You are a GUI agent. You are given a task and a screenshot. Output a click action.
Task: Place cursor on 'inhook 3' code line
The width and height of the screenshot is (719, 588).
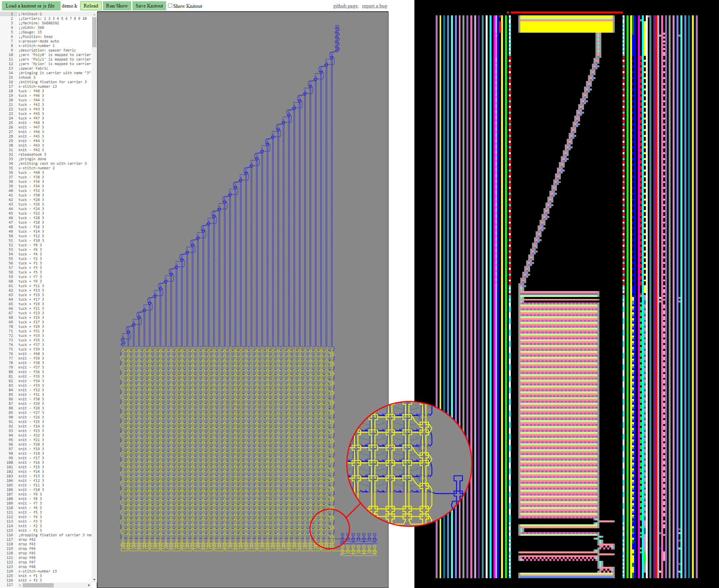[x=27, y=77]
